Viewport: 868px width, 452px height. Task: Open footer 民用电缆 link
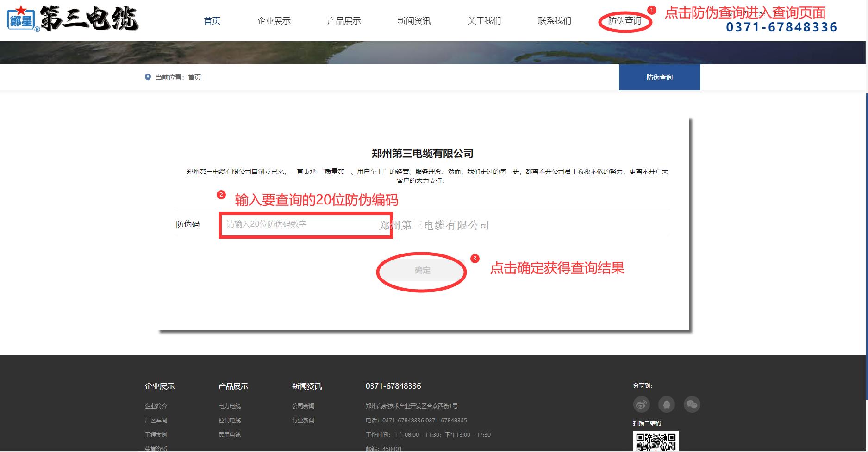pos(230,434)
